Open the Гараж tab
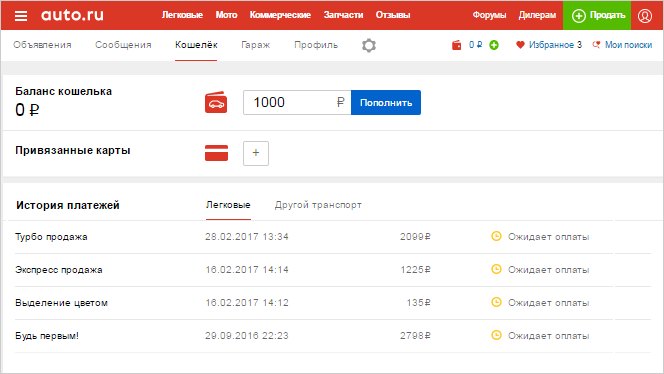This screenshot has width=664, height=374. tap(256, 45)
